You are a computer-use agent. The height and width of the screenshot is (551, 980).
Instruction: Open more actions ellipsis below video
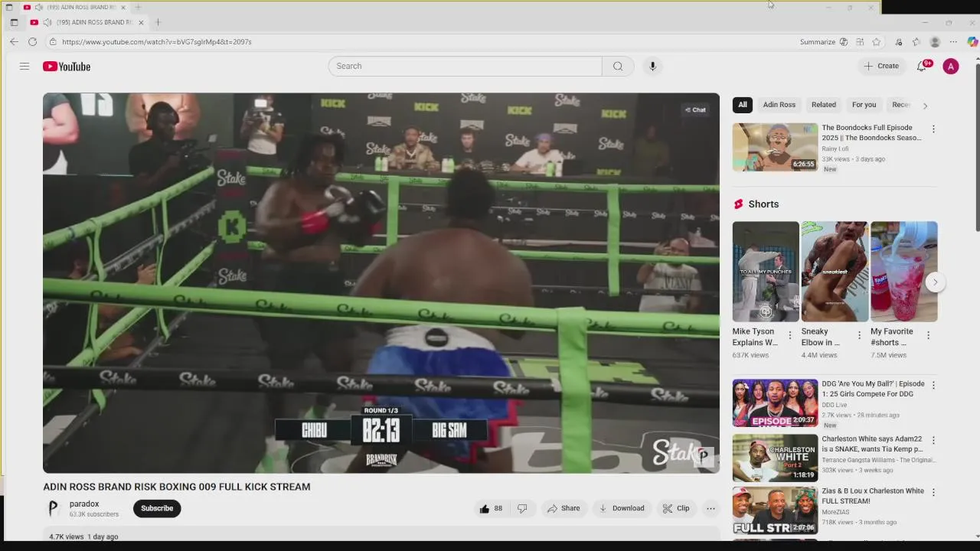pyautogui.click(x=710, y=508)
